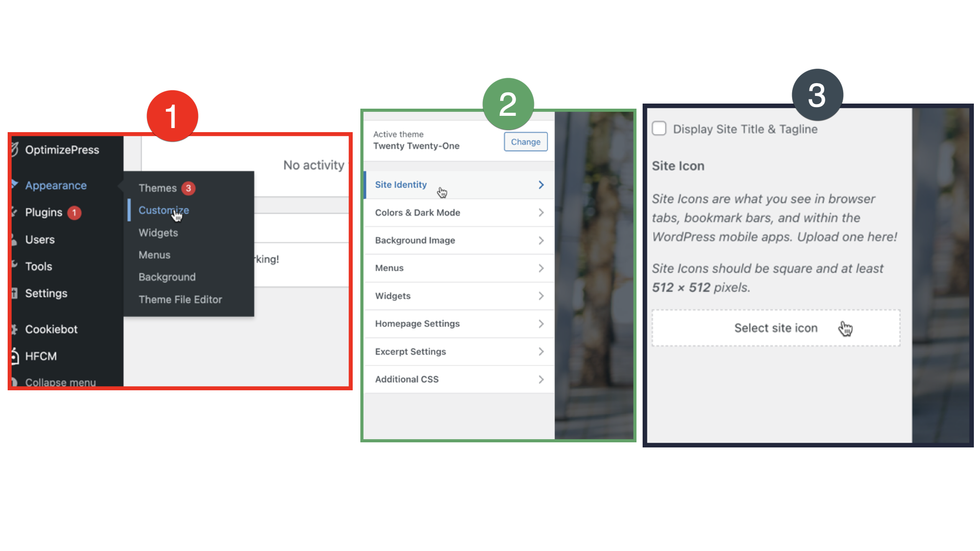Screen dimensions: 980x551
Task: Toggle Display Site Title & Tagline checkbox
Action: pyautogui.click(x=659, y=129)
